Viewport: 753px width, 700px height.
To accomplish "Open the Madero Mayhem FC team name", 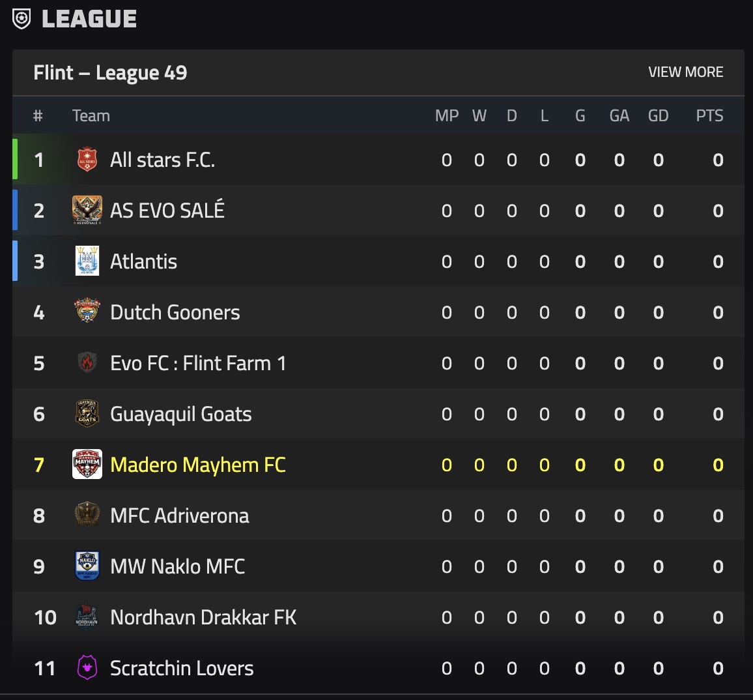I will click(198, 465).
